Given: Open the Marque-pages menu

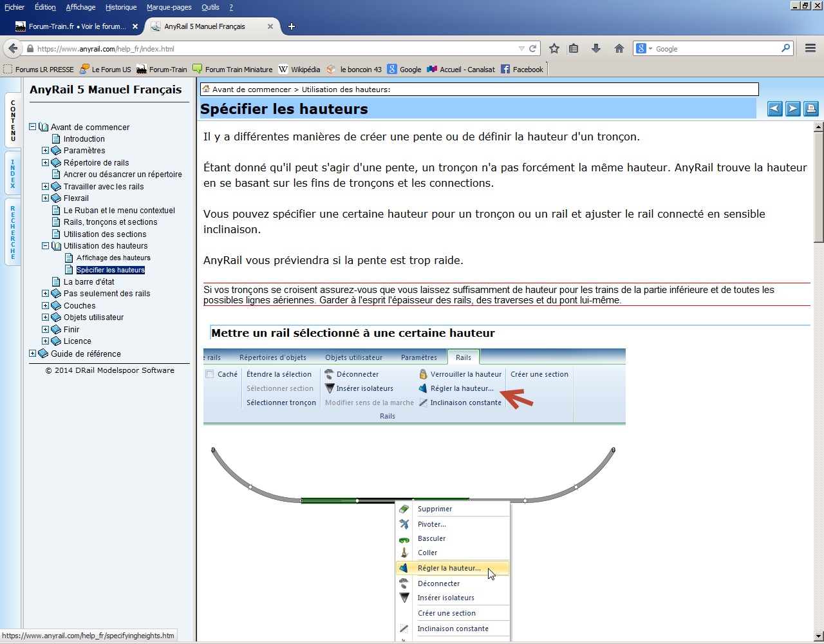Looking at the screenshot, I should 169,7.
